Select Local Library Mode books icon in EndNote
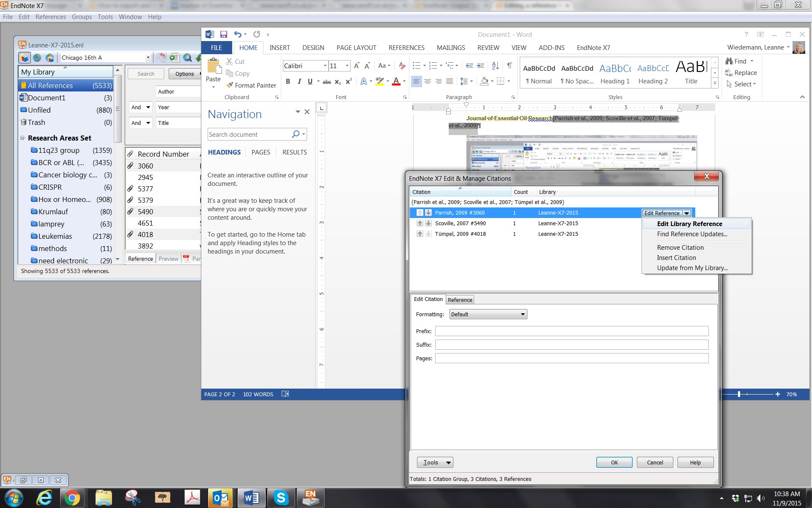Image resolution: width=812 pixels, height=508 pixels. [x=24, y=58]
